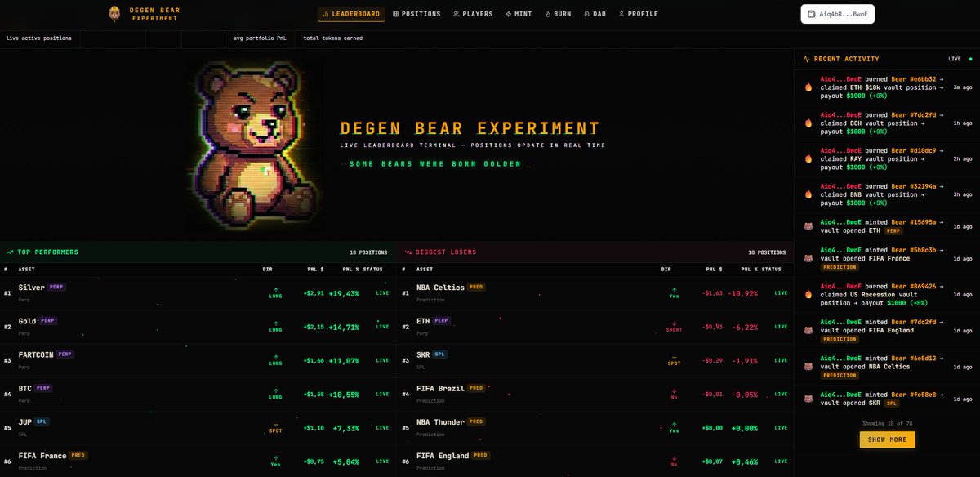Click the FIFA France asset in Top Performers

click(42, 456)
